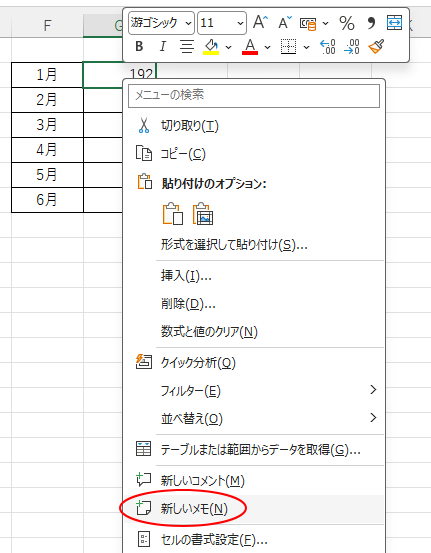Open 形式を選択して貼り付け(S)...
This screenshot has height=553, width=431.
254,245
